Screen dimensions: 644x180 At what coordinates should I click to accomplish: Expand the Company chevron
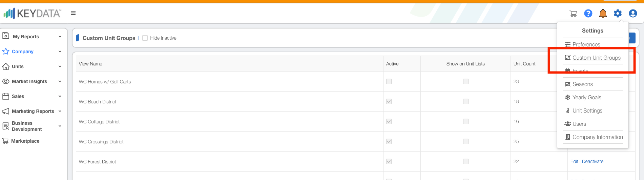60,52
